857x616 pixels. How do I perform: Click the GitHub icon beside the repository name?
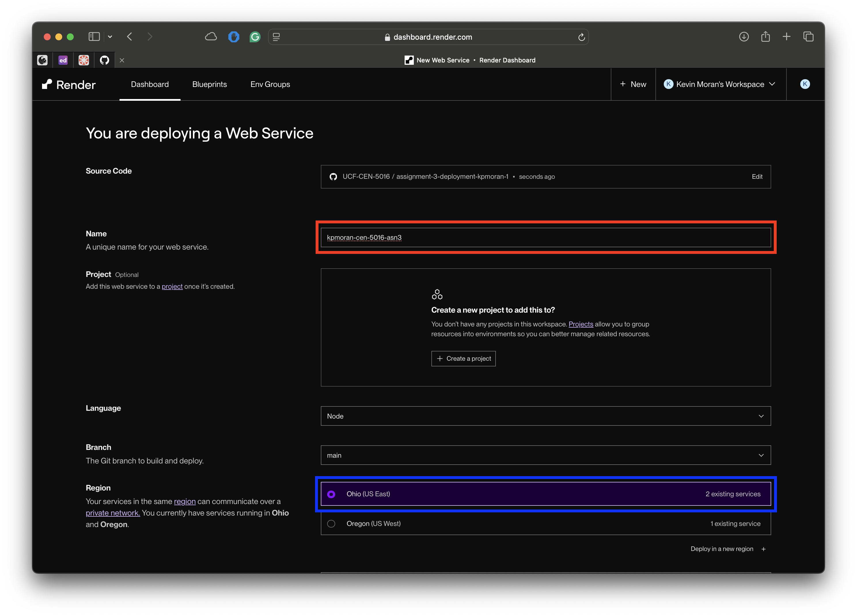(333, 176)
